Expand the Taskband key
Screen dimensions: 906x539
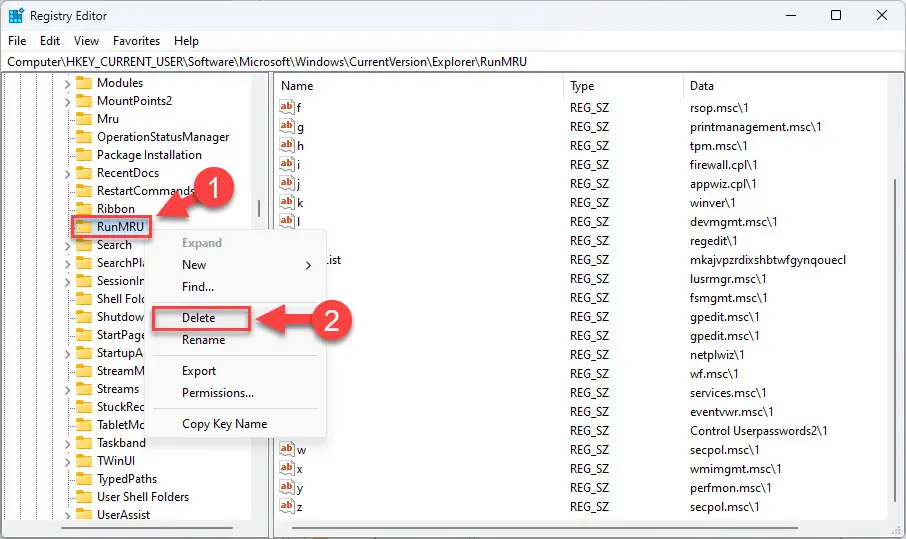click(x=67, y=444)
